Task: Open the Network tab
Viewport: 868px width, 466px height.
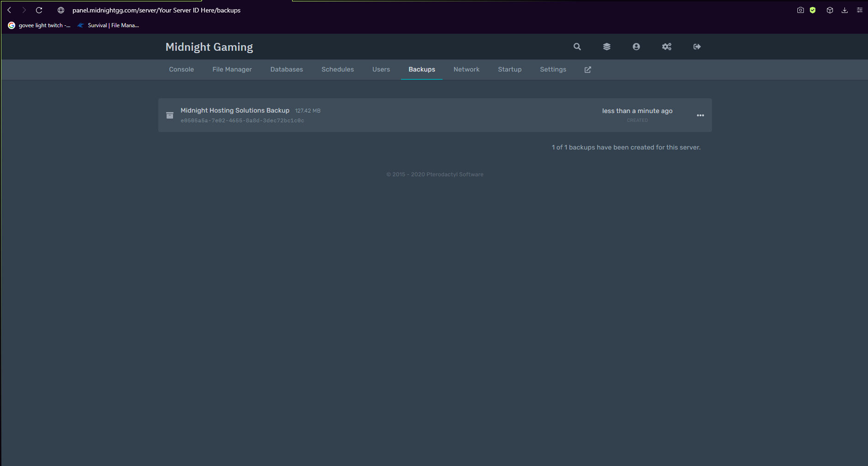Action: [x=467, y=70]
